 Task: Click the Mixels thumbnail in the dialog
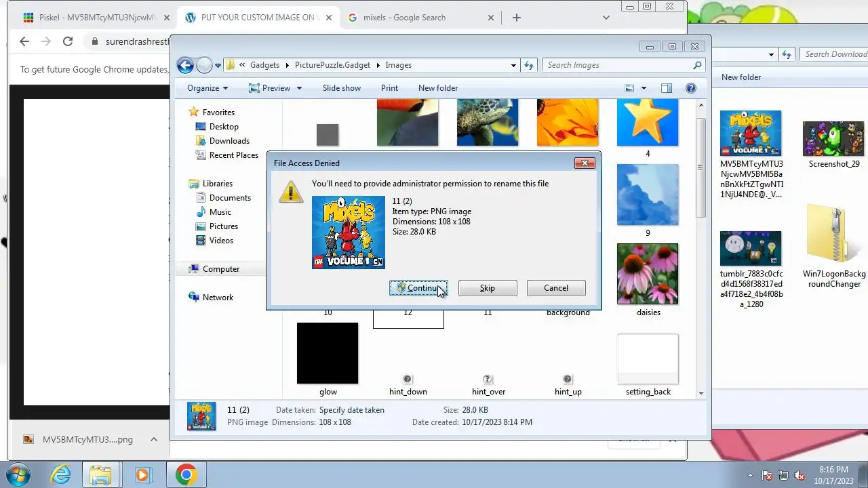pyautogui.click(x=349, y=232)
